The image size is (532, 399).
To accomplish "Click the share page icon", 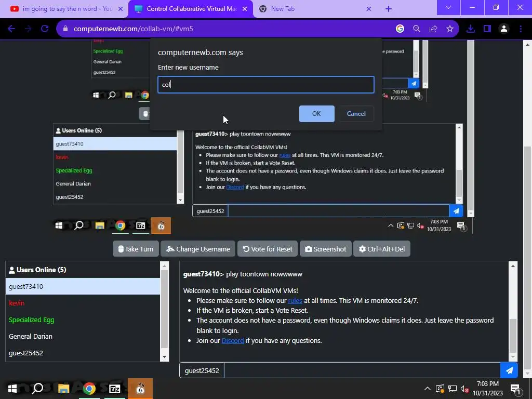I will (433, 29).
